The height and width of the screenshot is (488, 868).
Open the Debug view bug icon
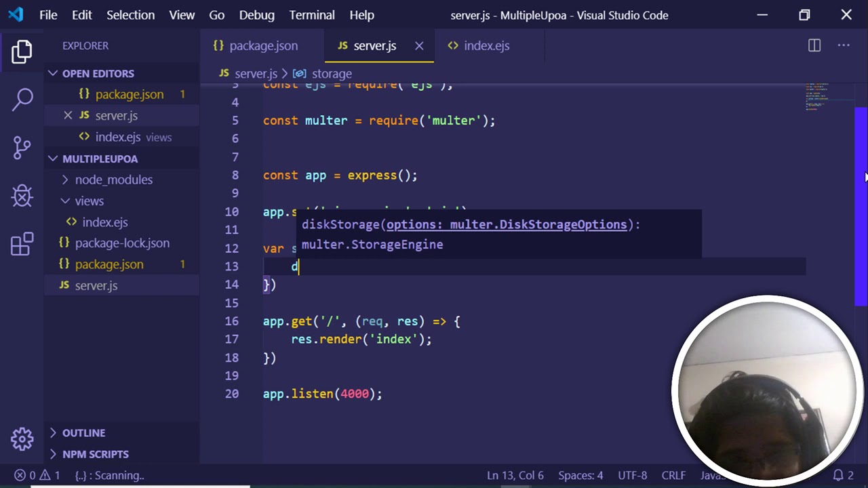click(x=22, y=196)
